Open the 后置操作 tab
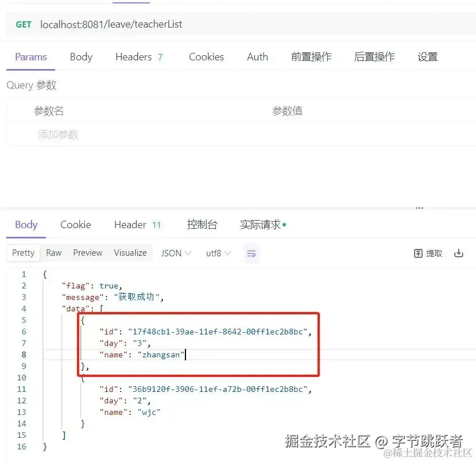Screen dimensions: 476x462 point(374,56)
